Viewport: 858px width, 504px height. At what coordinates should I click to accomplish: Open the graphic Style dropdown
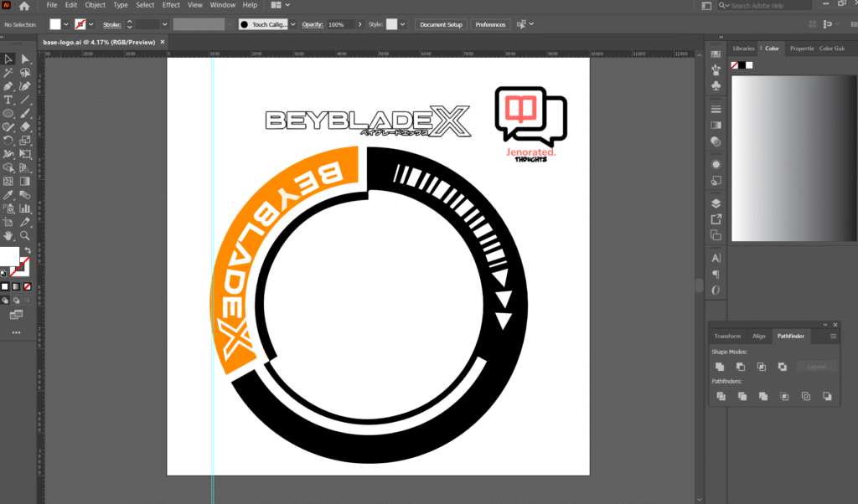[402, 24]
